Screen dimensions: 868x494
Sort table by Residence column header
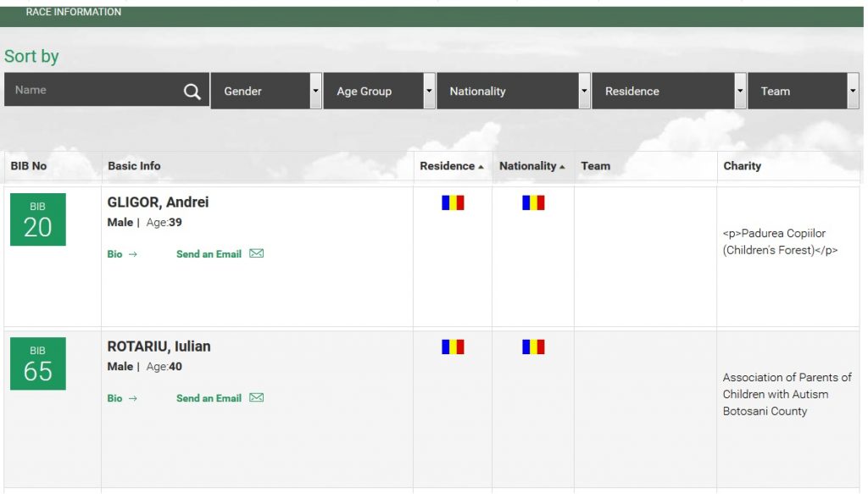451,166
